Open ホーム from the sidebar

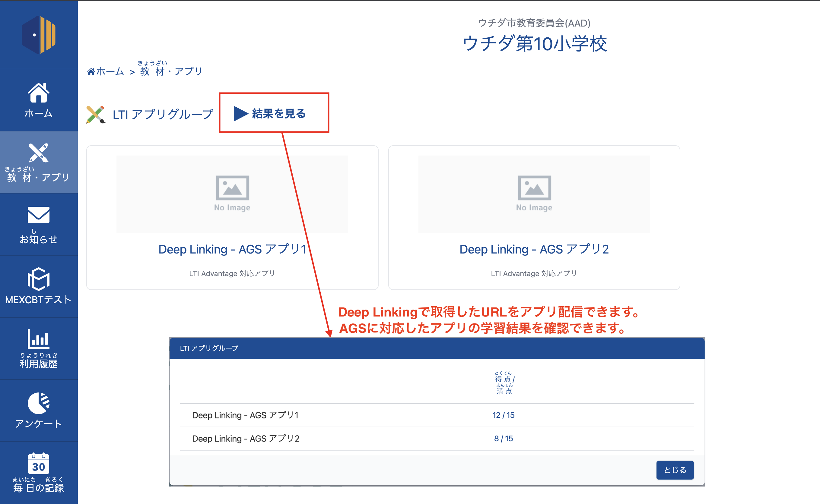[39, 100]
